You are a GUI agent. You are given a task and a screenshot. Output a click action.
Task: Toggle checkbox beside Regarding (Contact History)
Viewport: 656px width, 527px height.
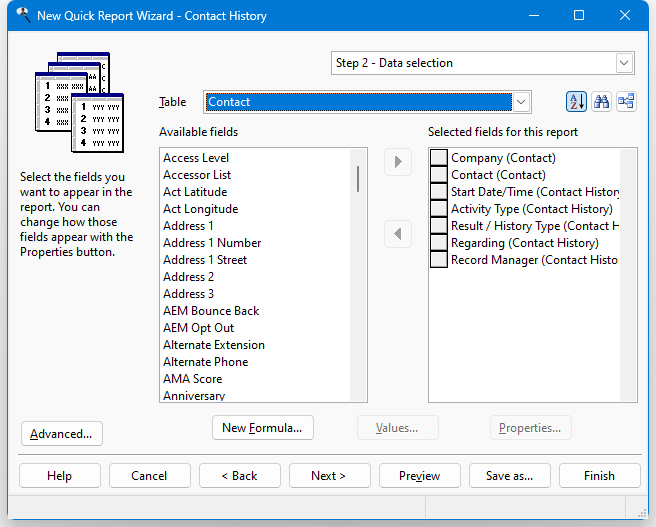point(439,243)
